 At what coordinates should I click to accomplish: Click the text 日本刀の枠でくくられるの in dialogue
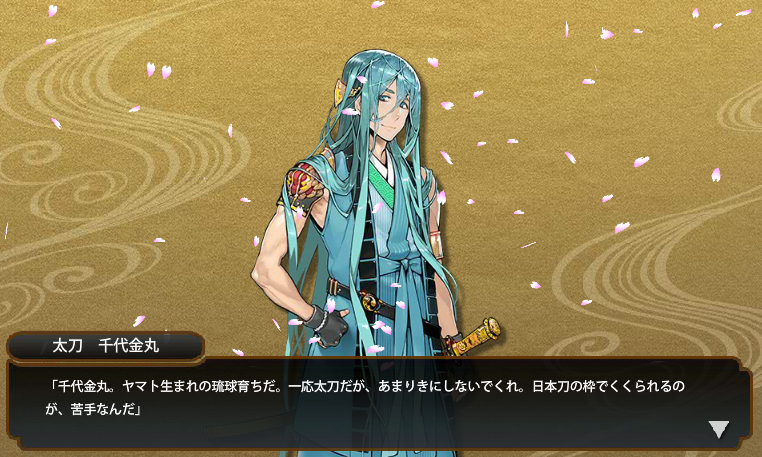point(608,387)
